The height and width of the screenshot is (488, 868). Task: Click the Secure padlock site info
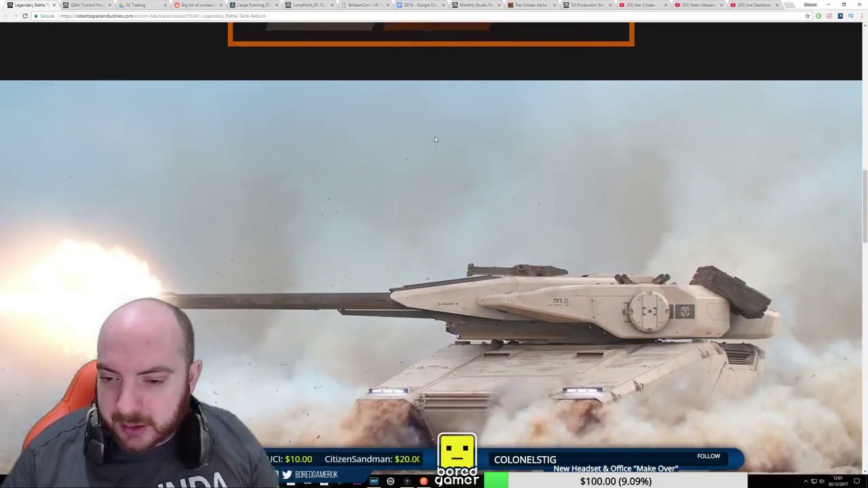click(44, 16)
